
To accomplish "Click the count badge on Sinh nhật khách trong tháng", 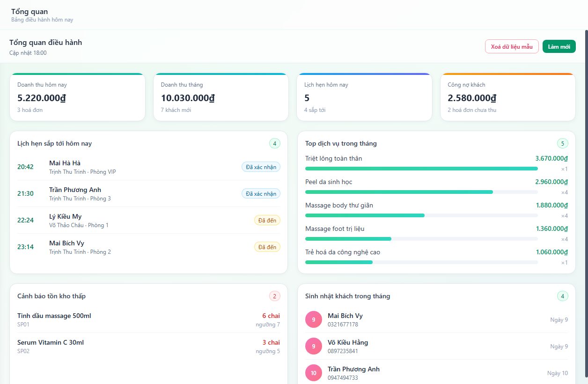I will (x=562, y=296).
